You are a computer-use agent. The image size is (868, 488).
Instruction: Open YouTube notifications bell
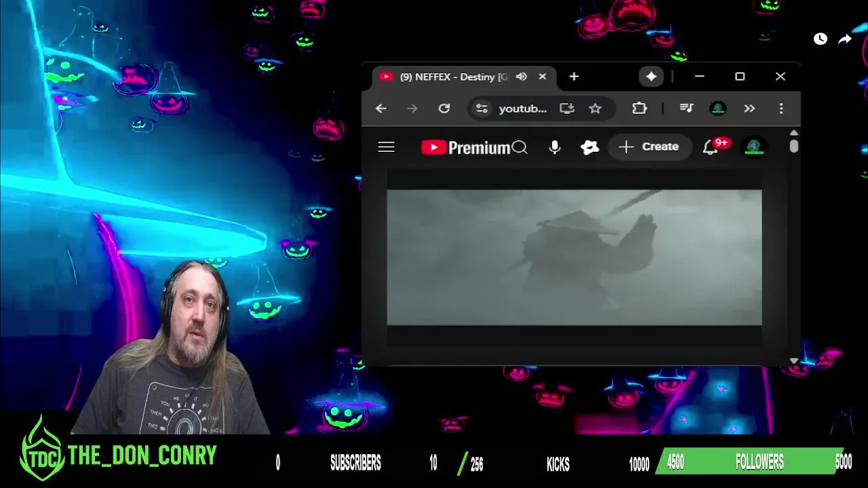[710, 147]
